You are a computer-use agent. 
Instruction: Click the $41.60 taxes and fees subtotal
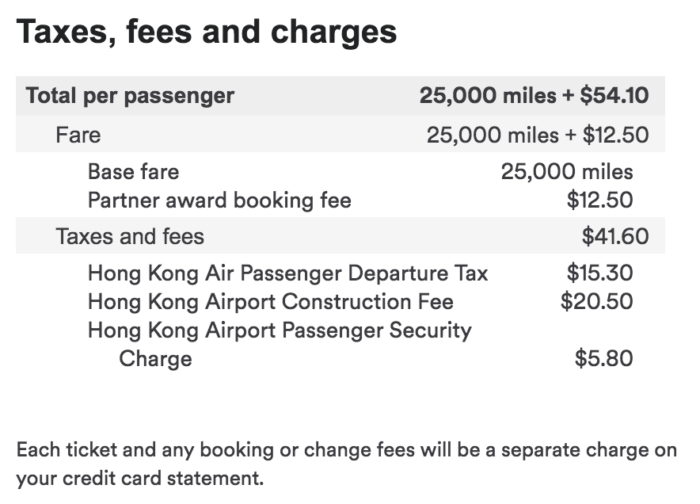click(x=615, y=236)
